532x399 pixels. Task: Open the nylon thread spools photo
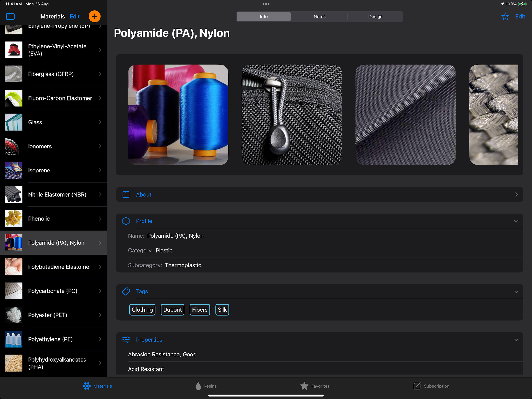178,115
